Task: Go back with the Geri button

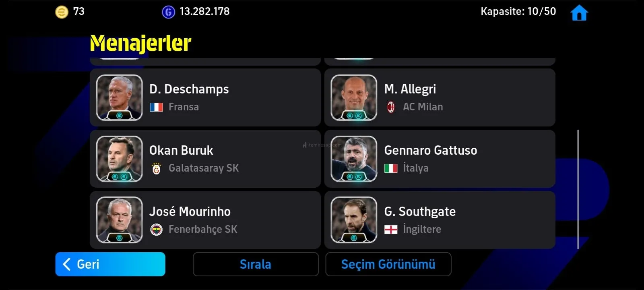Action: click(x=110, y=264)
